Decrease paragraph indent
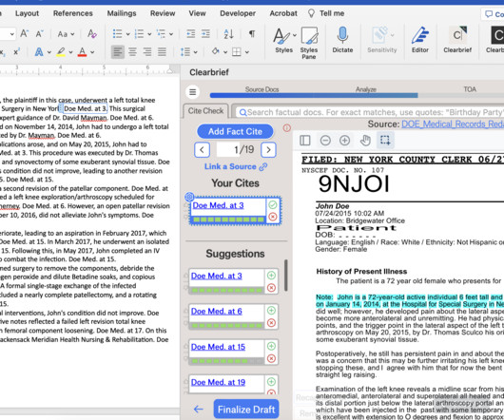Image resolution: width=504 pixels, height=420 pixels. coord(191,33)
